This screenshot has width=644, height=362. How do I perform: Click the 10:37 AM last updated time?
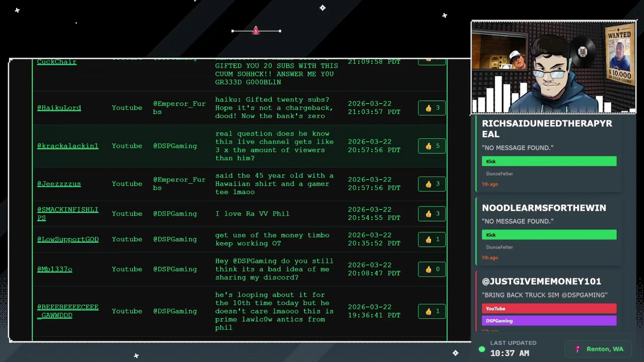click(x=510, y=353)
